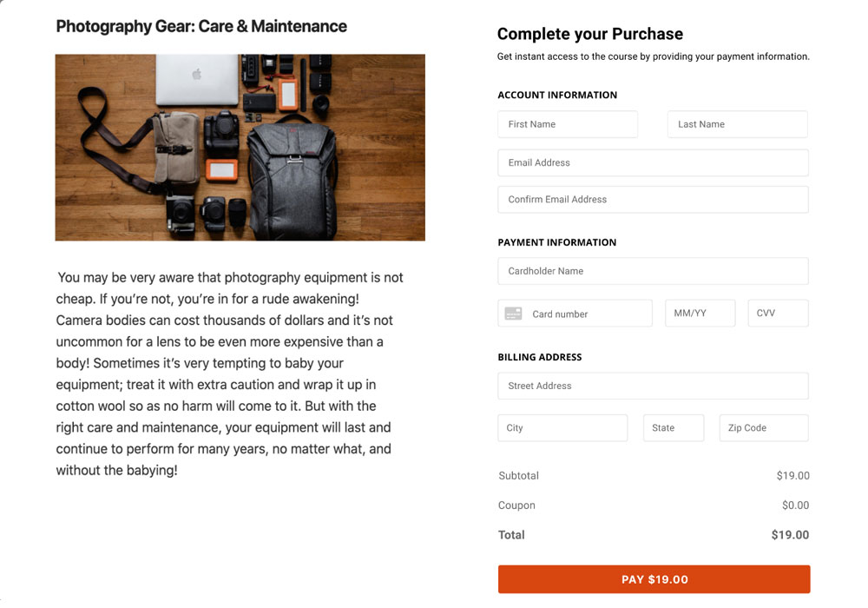Click the First Name field

567,124
